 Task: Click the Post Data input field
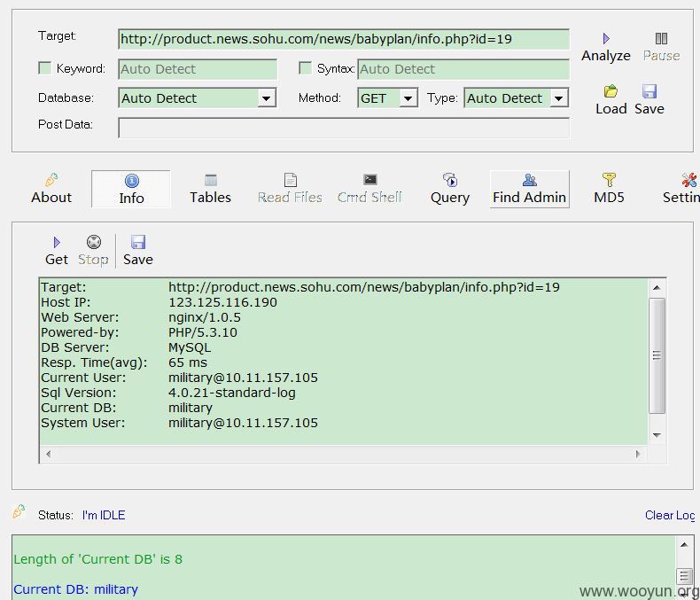tap(344, 129)
